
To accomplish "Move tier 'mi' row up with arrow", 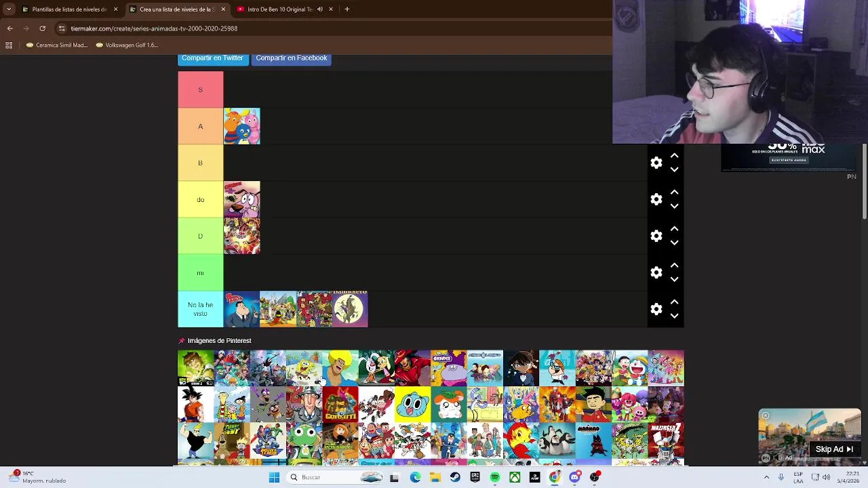I will pyautogui.click(x=674, y=266).
